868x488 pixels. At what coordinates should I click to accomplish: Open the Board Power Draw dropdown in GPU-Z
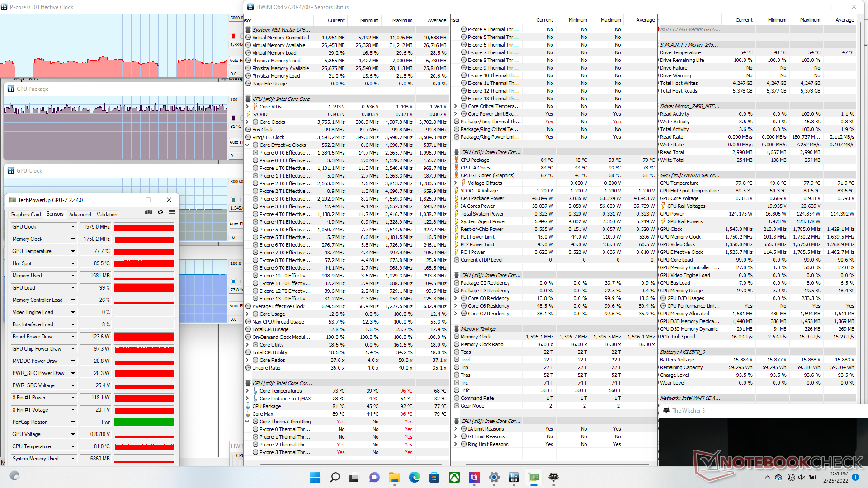click(x=73, y=337)
